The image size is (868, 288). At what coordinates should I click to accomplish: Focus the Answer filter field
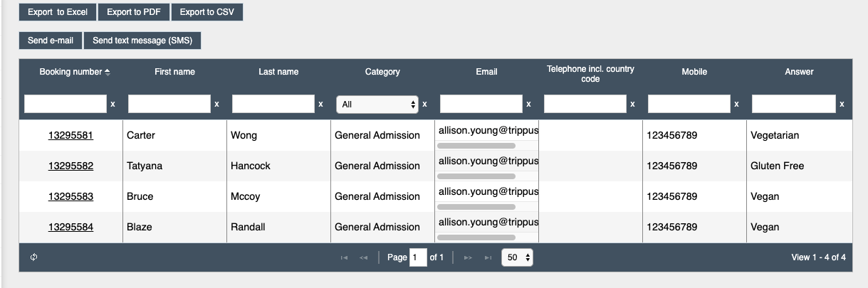pos(794,104)
